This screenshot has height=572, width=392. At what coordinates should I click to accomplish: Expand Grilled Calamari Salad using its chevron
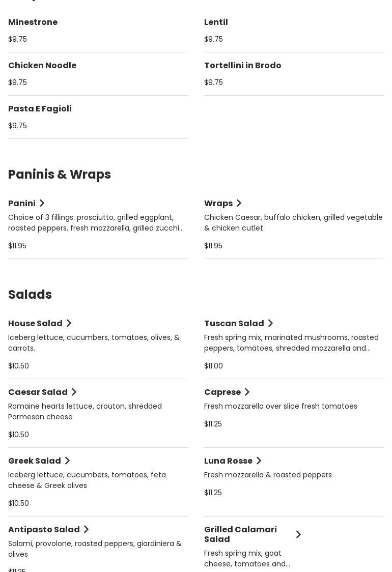point(298,534)
